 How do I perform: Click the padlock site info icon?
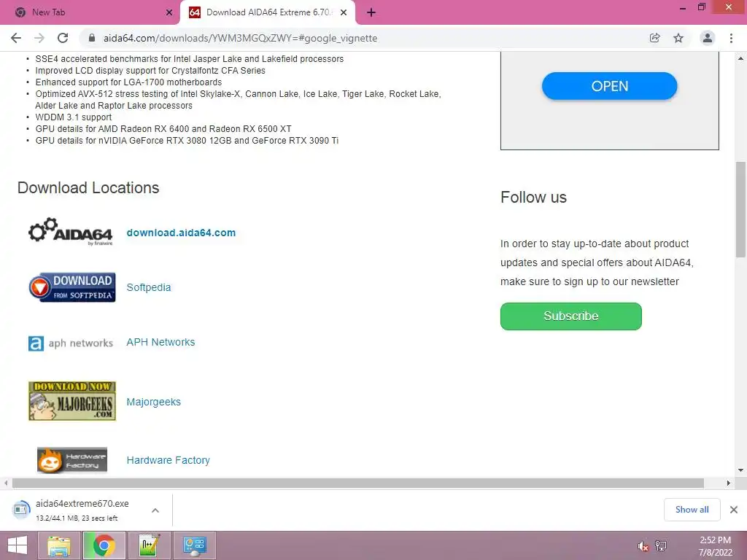coord(92,38)
